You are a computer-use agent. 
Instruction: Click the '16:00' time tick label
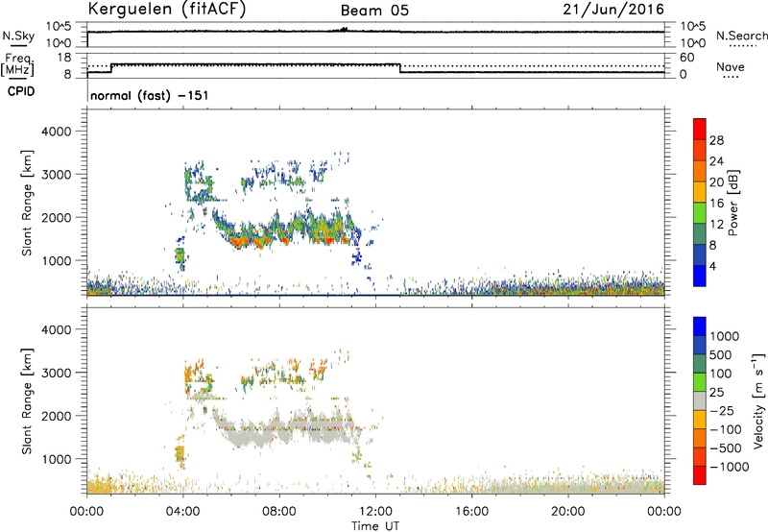[x=471, y=512]
